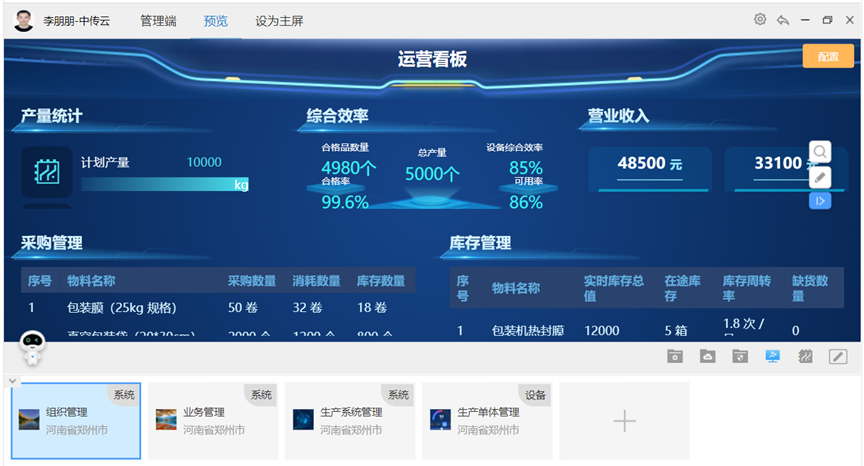864x466 pixels.
Task: Open the cloud folder icon
Action: (708, 356)
